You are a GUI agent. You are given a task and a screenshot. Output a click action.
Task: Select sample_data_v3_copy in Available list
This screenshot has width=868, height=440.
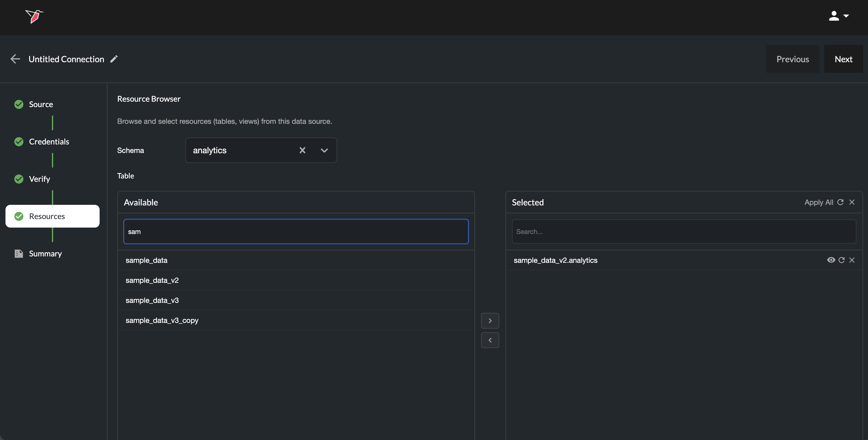tap(162, 320)
